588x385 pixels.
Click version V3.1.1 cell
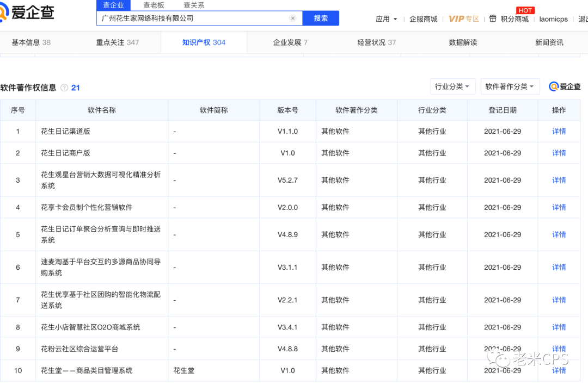[287, 268]
